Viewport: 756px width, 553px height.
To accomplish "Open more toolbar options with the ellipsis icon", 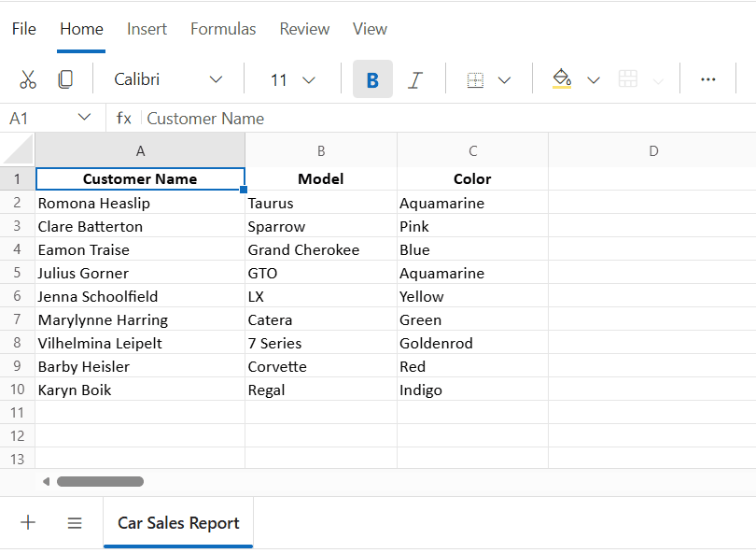I will pyautogui.click(x=707, y=80).
